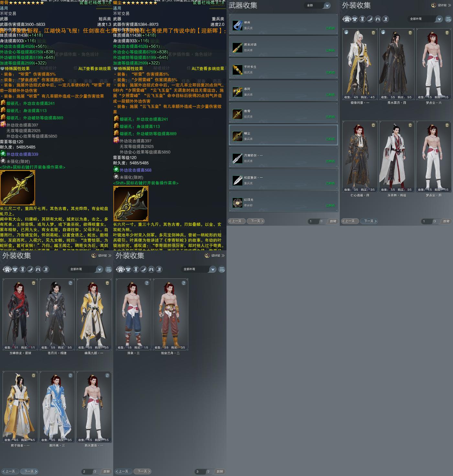This screenshot has width=453, height=476.
Task: Click trash icon on 君子偕老·一 outfit card
Action: (33, 375)
